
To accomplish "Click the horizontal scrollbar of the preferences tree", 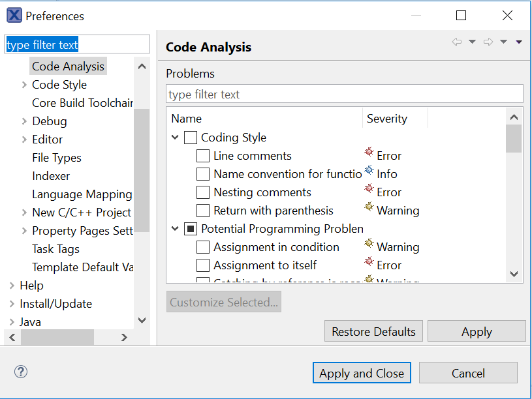I will point(57,337).
